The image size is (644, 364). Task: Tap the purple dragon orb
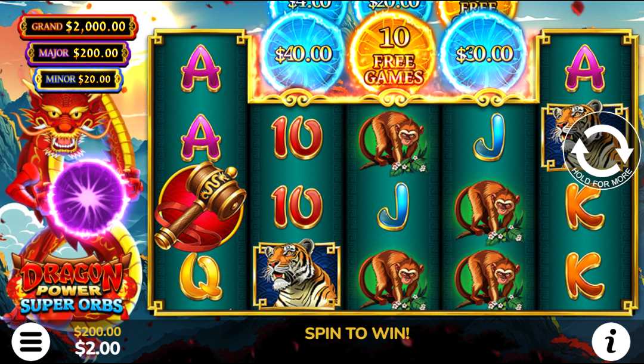(x=88, y=198)
